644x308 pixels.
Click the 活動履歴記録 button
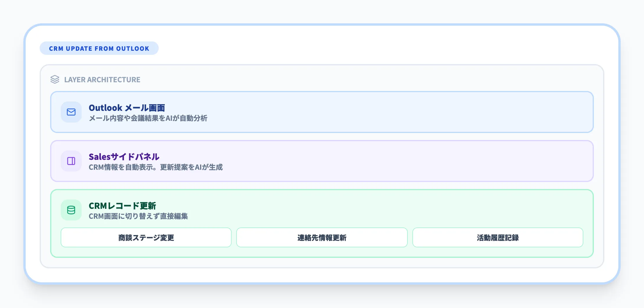[x=498, y=237]
